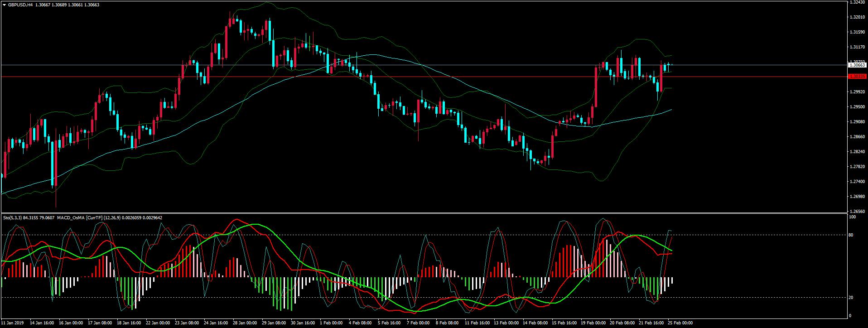
Task: Click price scale value 1.28660
Action: [x=857, y=137]
